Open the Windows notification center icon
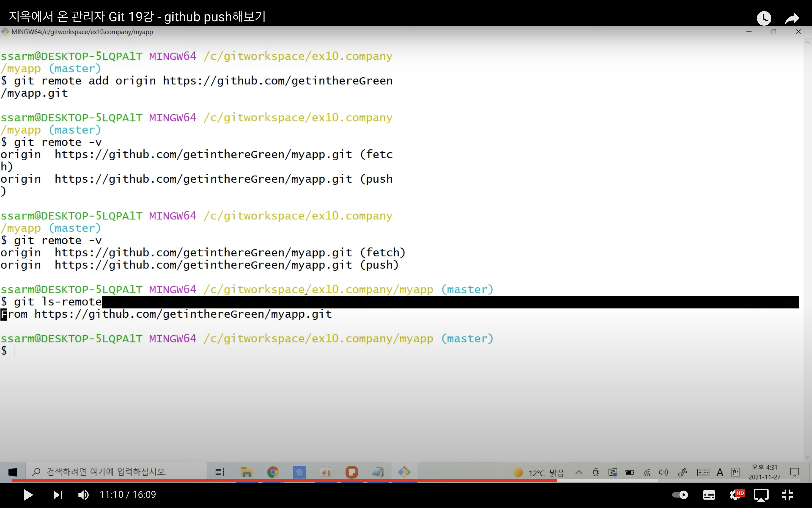 (x=795, y=472)
